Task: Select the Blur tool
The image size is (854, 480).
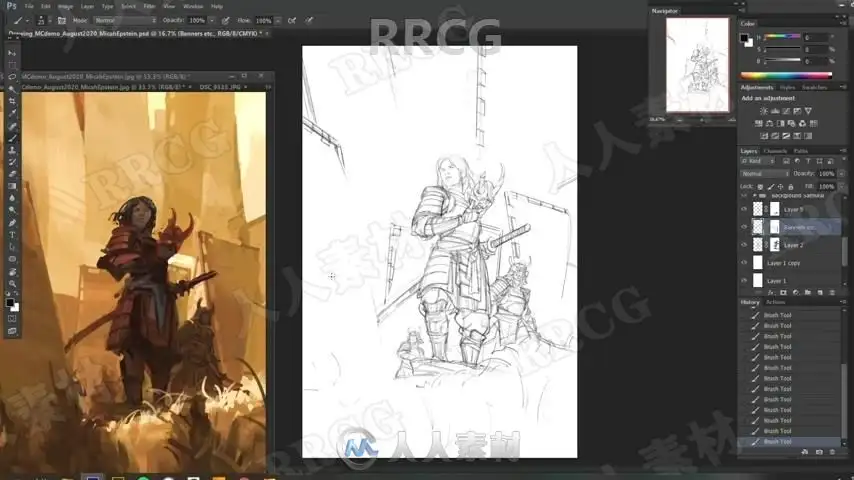Action: pyautogui.click(x=12, y=198)
